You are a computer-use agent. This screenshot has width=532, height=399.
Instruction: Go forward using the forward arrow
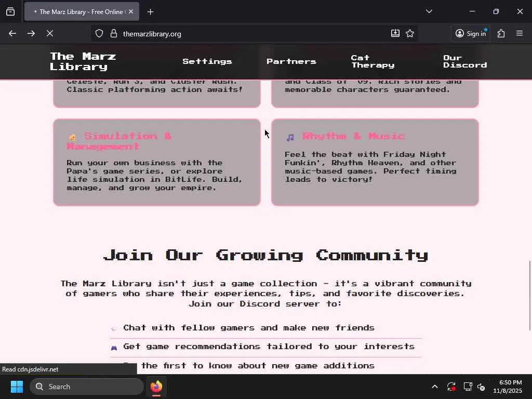(x=31, y=33)
